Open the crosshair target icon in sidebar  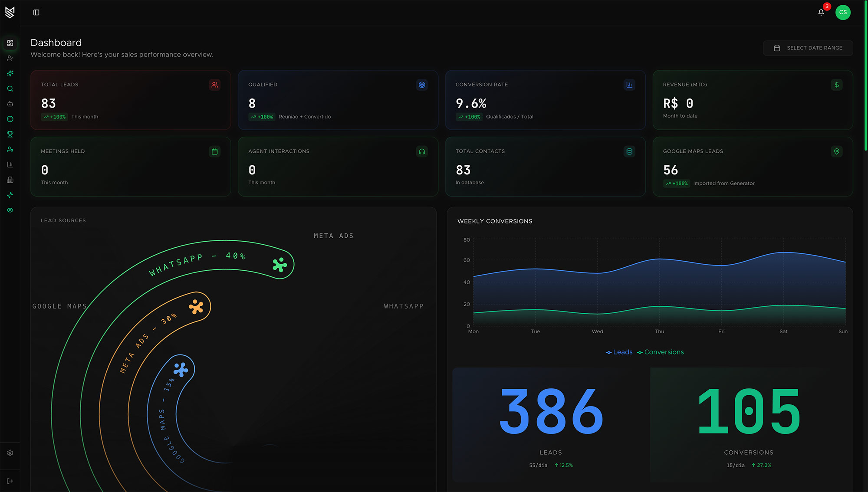(x=10, y=119)
